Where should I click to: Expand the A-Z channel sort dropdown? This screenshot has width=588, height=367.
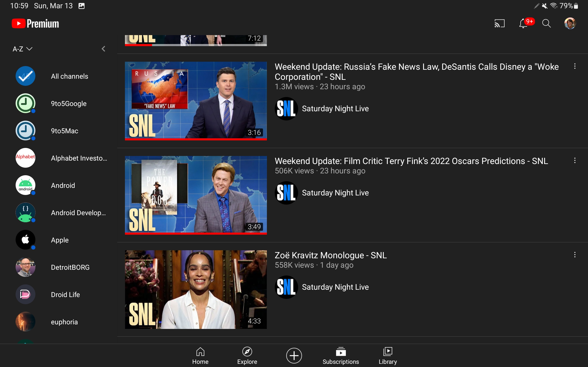coord(22,49)
